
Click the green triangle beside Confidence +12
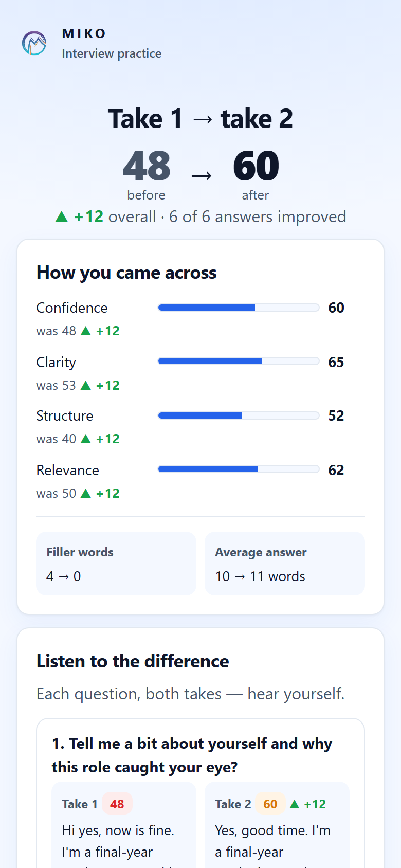(x=86, y=331)
